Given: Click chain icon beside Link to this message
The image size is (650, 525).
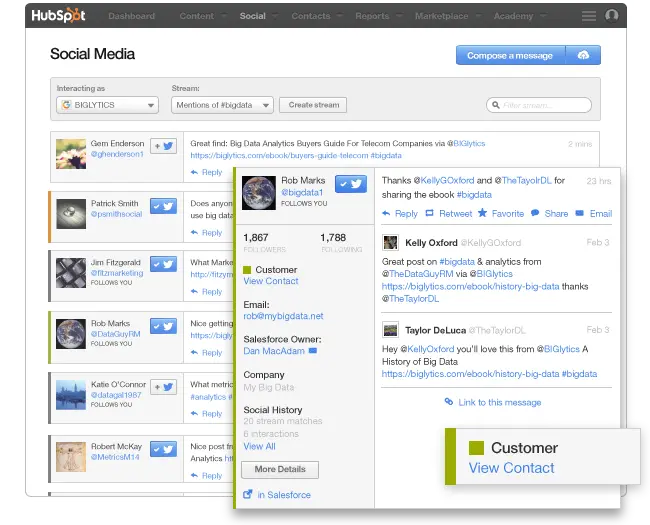Looking at the screenshot, I should (x=449, y=401).
